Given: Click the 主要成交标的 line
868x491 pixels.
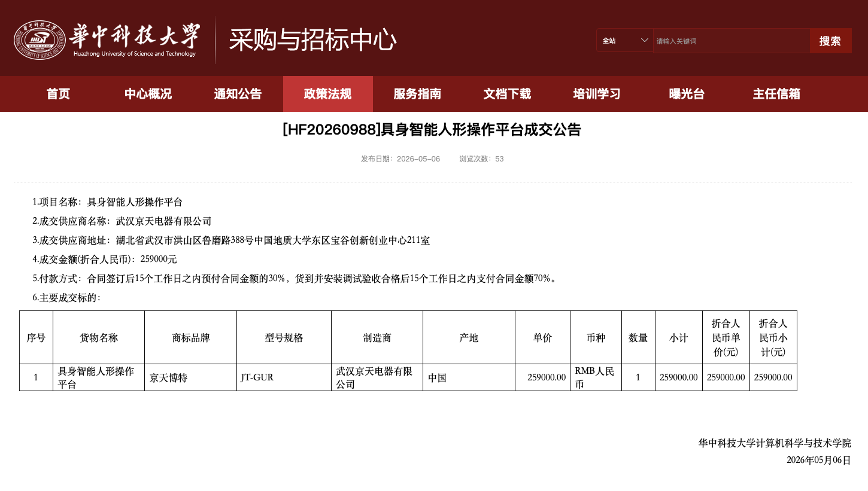Looking at the screenshot, I should [66, 298].
